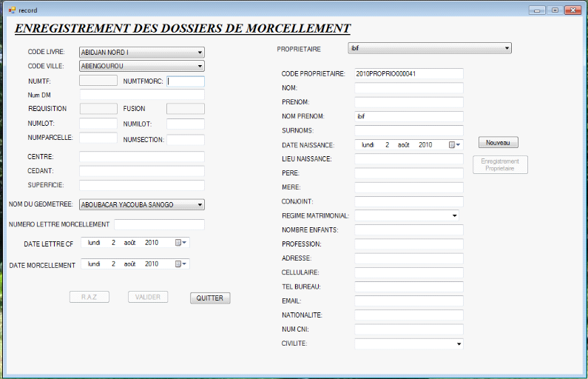Viewport: 588px width, 379px height.
Task: Expand the CODE VILLE dropdown
Action: coord(200,66)
